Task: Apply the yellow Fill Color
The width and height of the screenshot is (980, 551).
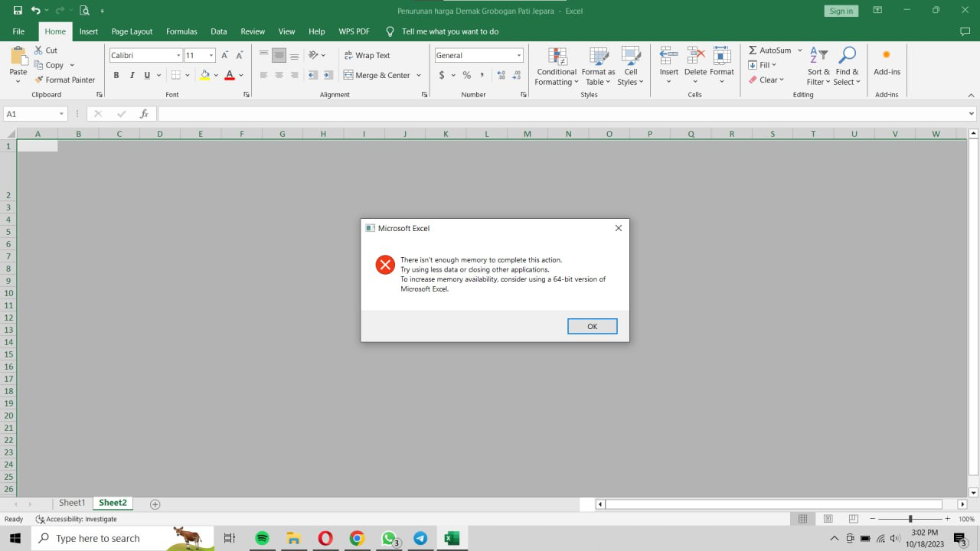Action: 204,75
